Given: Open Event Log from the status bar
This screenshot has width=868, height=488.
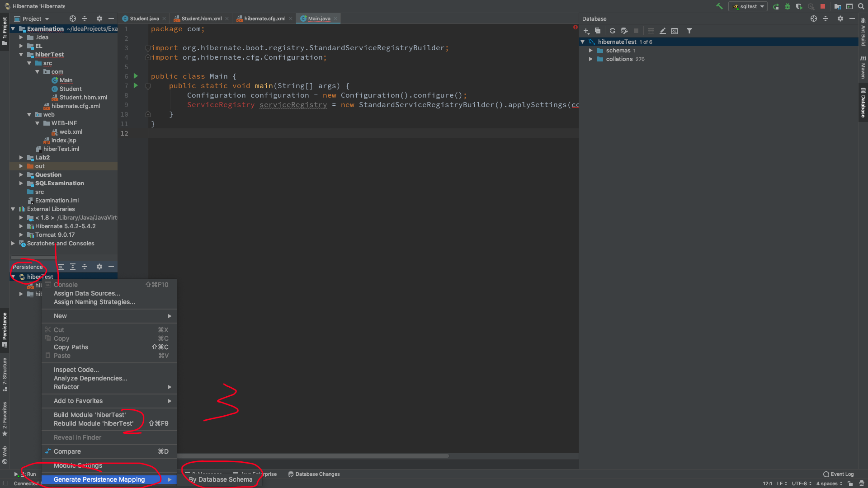Looking at the screenshot, I should (x=839, y=474).
